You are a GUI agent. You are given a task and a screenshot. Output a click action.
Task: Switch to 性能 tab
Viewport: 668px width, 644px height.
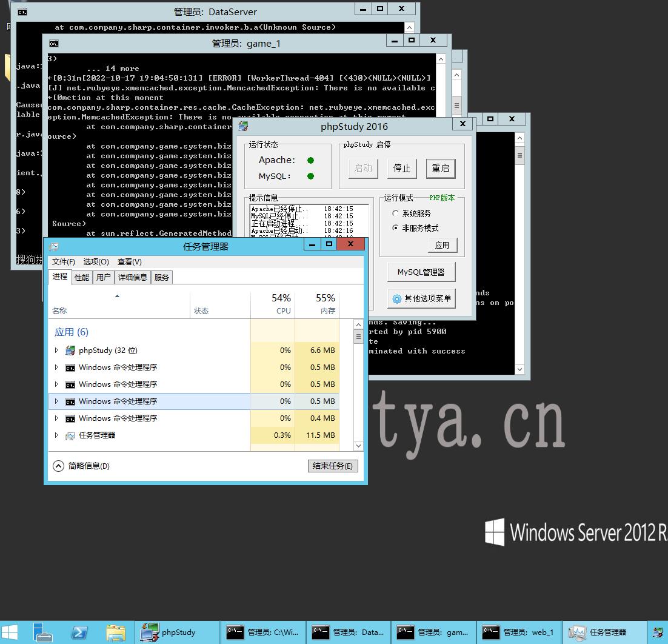pos(82,278)
